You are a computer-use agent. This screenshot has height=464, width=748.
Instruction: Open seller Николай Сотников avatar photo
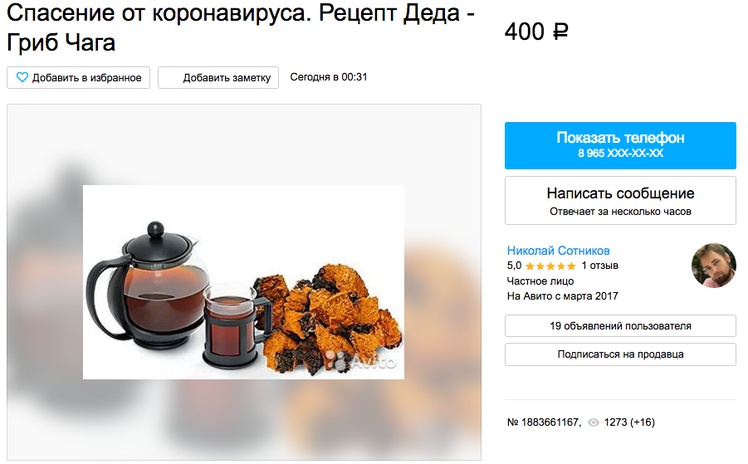coord(713,266)
